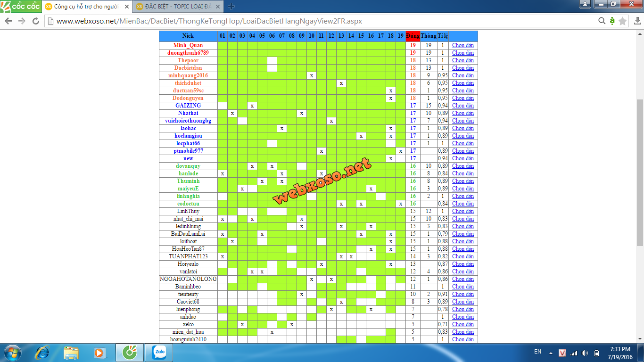Click the Vietnamese accent typing icon
The width and height of the screenshot is (644, 362).
[612, 21]
